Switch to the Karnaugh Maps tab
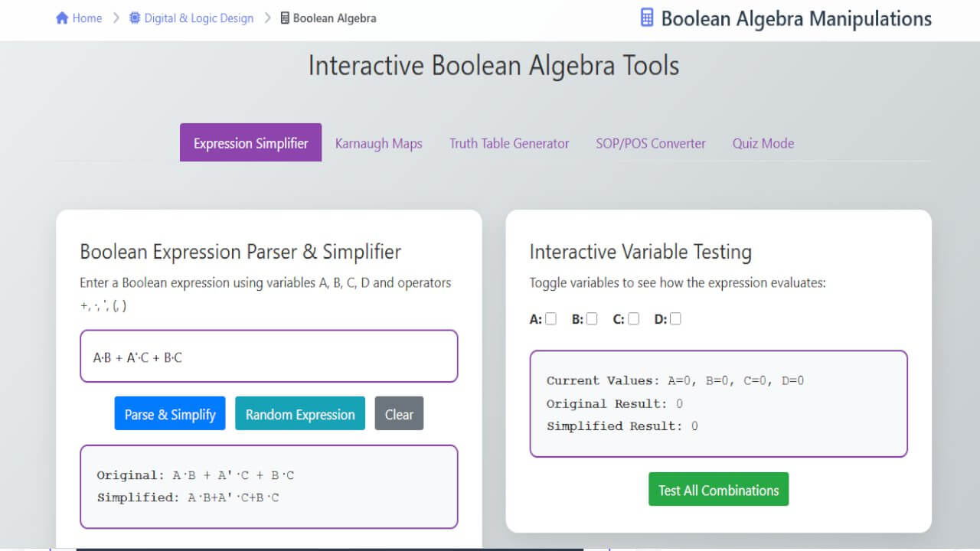The height and width of the screenshot is (551, 980). click(378, 143)
